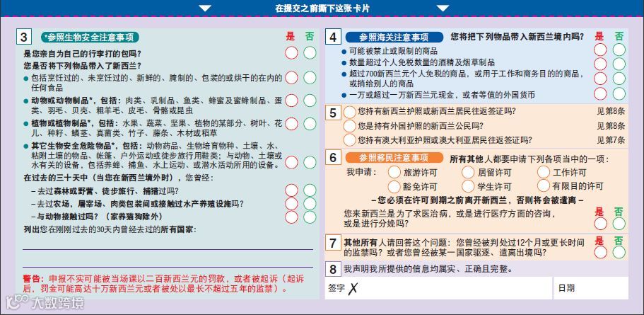Screen dimensions: 644x315
Task: Mark 否 for 超过700新西兰元商品
Action: [619, 78]
